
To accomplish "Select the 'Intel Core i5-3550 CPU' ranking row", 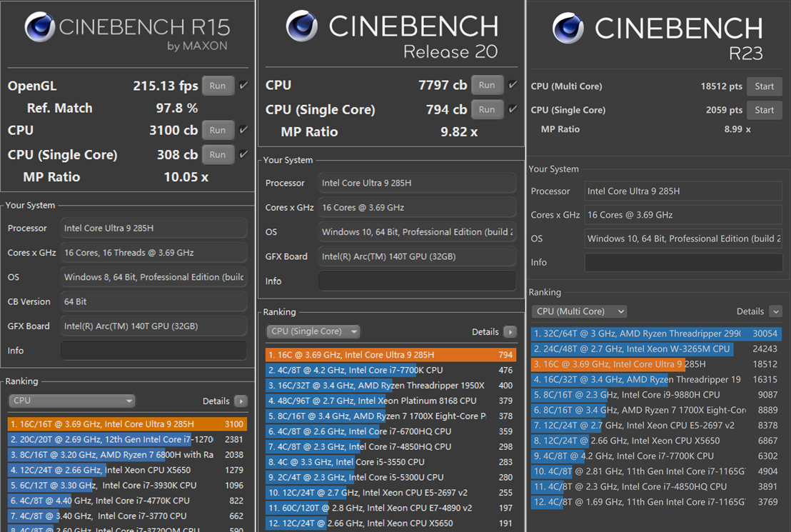I will (x=391, y=462).
